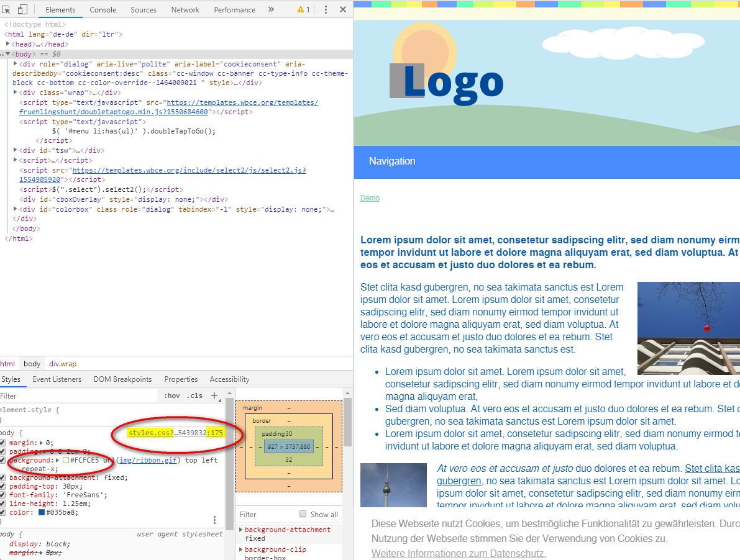This screenshot has width=740, height=560.
Task: Open the Network tab
Action: tap(186, 9)
